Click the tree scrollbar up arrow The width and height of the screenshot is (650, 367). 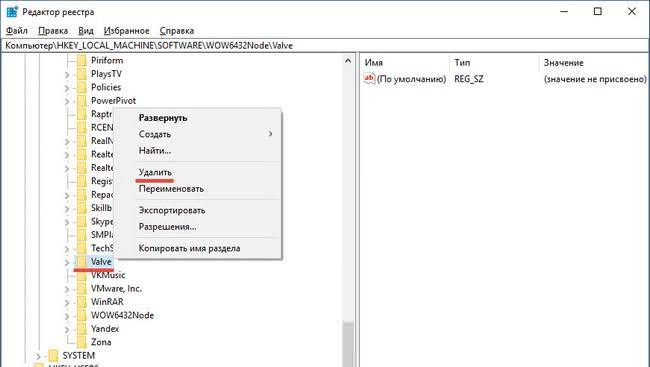point(348,61)
